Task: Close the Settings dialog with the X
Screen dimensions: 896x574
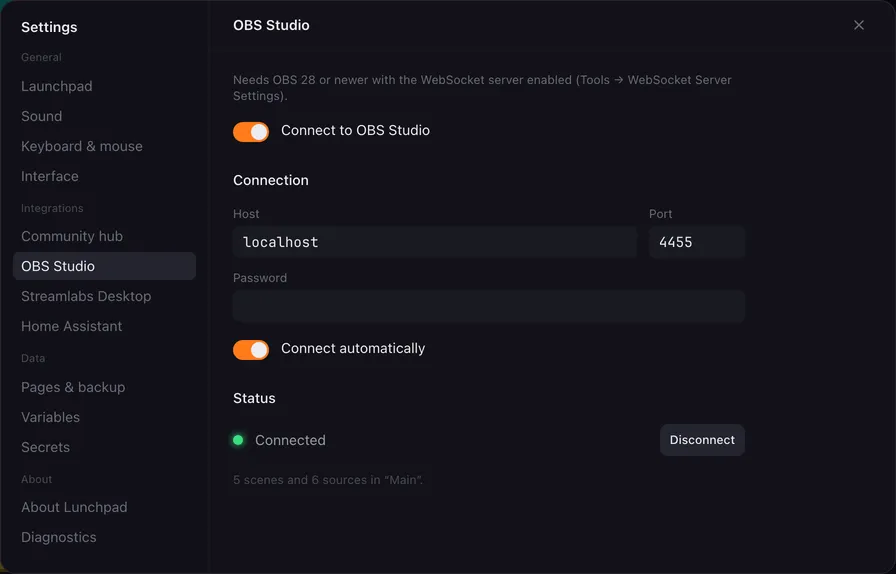Action: click(x=858, y=25)
